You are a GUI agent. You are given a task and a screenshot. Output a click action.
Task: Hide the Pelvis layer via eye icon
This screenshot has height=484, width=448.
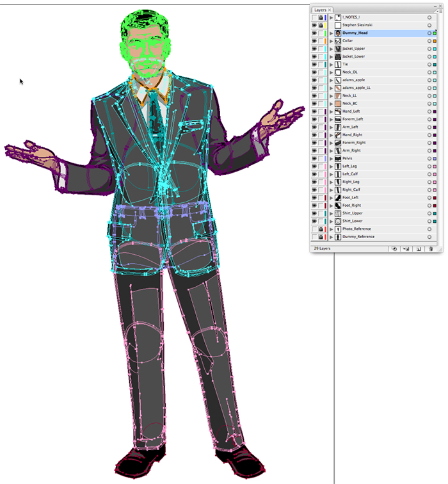[x=314, y=159]
